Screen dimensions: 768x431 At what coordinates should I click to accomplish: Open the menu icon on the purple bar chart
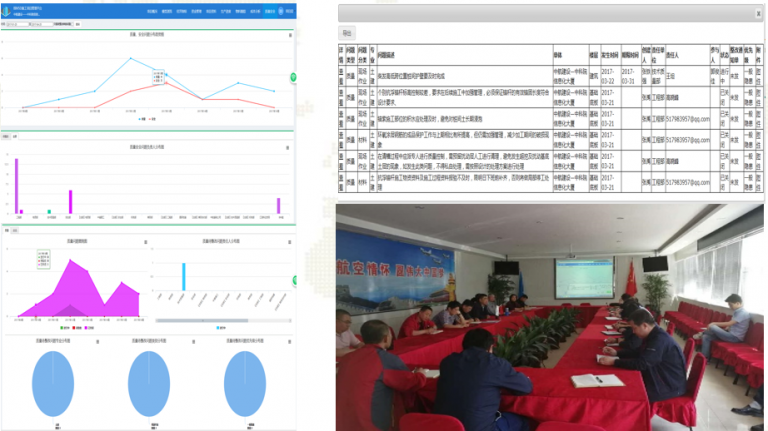click(x=288, y=147)
